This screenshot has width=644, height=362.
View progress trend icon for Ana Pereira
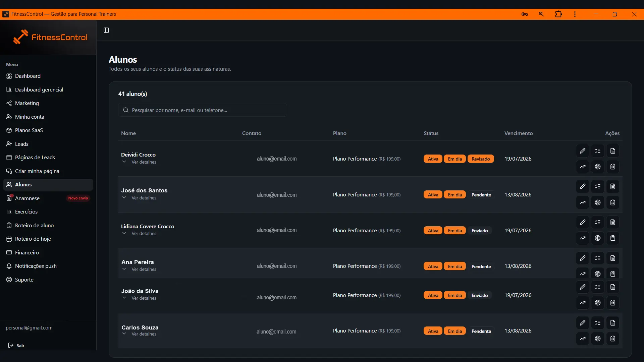click(583, 274)
